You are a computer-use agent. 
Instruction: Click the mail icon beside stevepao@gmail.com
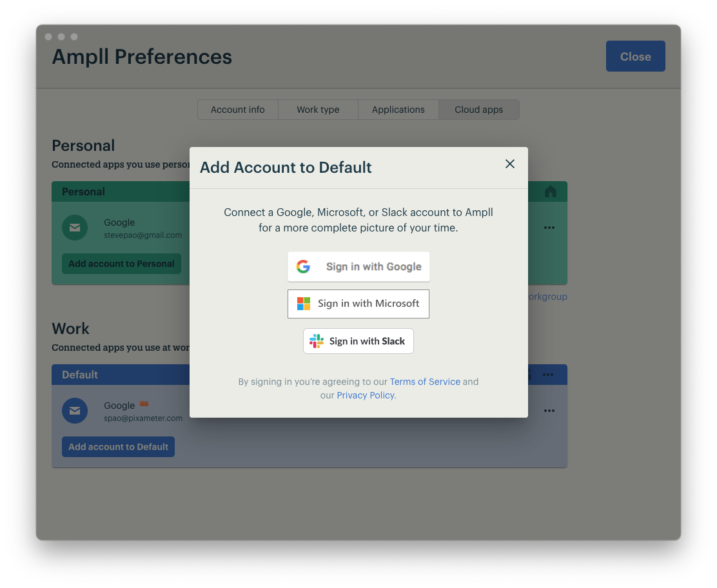click(x=75, y=228)
